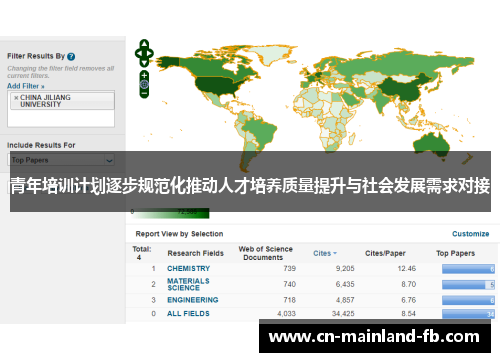
Task: Click the Chemistry top papers bar
Action: click(x=468, y=269)
